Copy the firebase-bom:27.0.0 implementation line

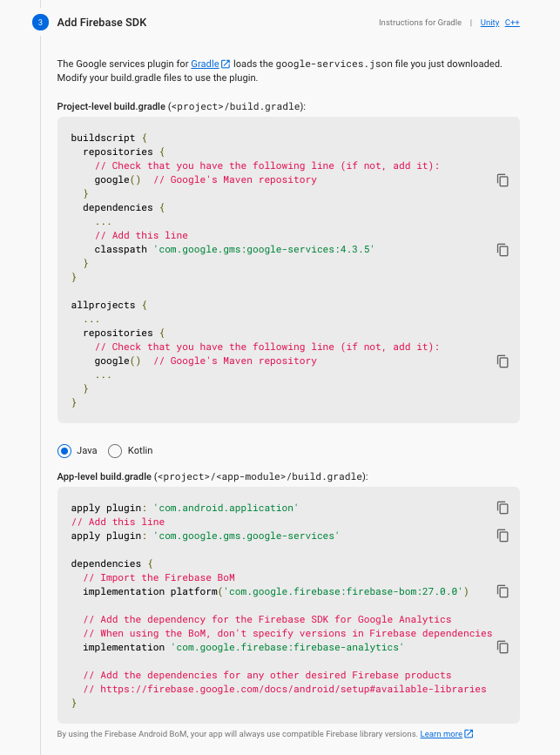tap(503, 591)
